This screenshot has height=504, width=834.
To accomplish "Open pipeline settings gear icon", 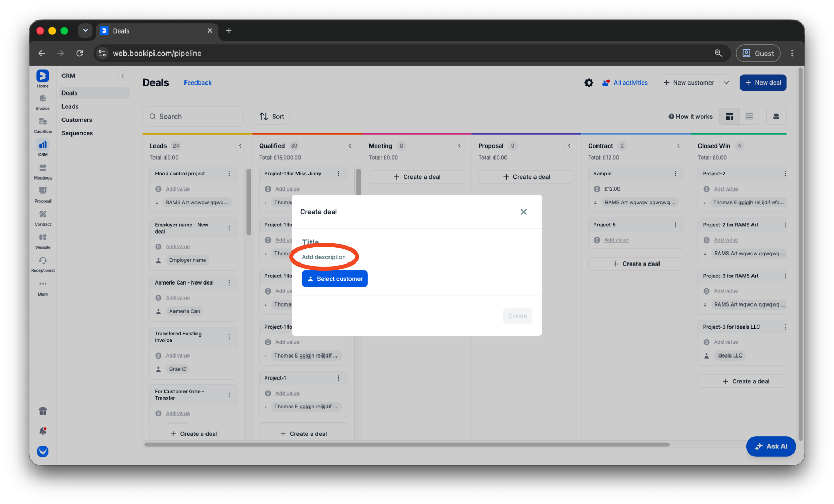I will click(x=589, y=83).
